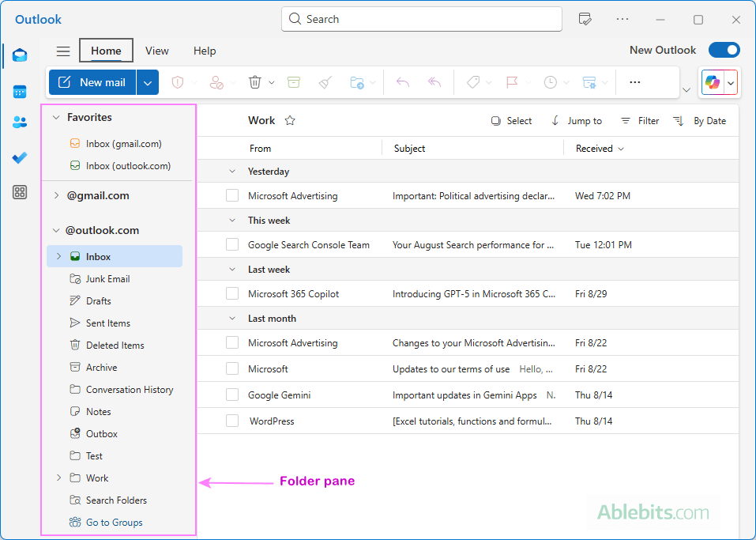This screenshot has width=756, height=540.
Task: Open the Received column sort dropdown
Action: point(621,149)
